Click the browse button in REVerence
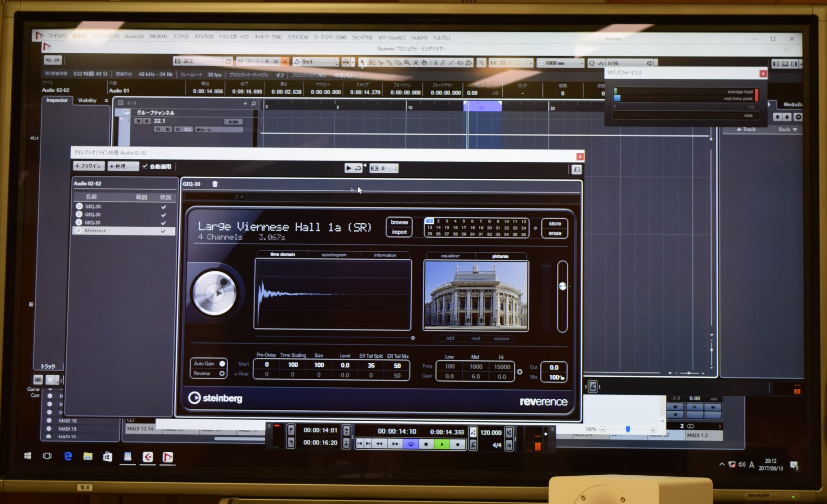Image resolution: width=827 pixels, height=504 pixels. tap(399, 222)
